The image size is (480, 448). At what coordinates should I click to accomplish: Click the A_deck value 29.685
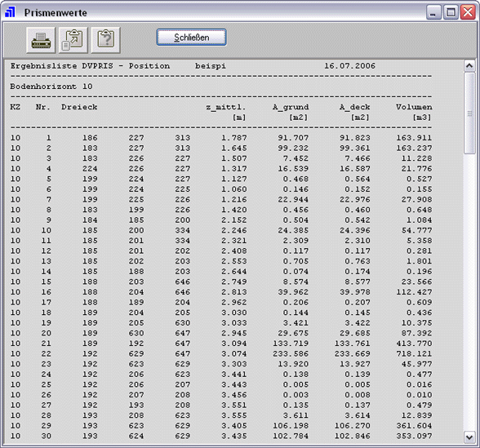(355, 333)
